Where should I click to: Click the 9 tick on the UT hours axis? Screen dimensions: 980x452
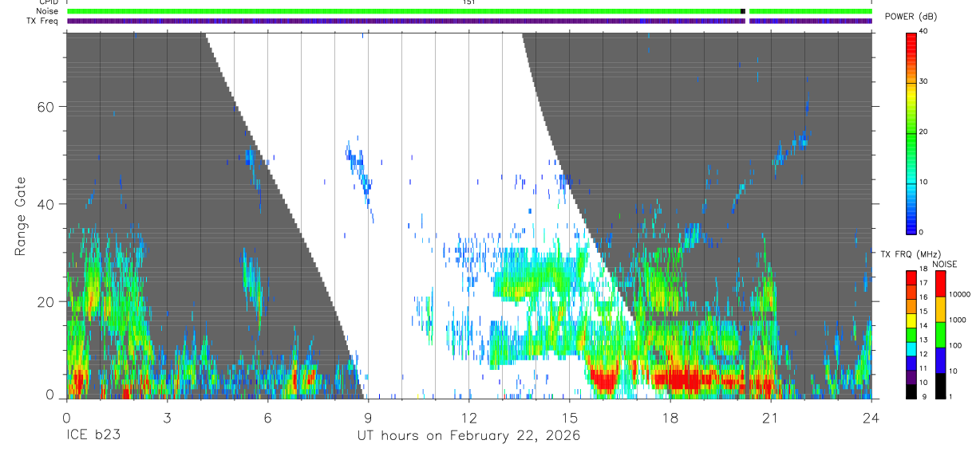(368, 417)
